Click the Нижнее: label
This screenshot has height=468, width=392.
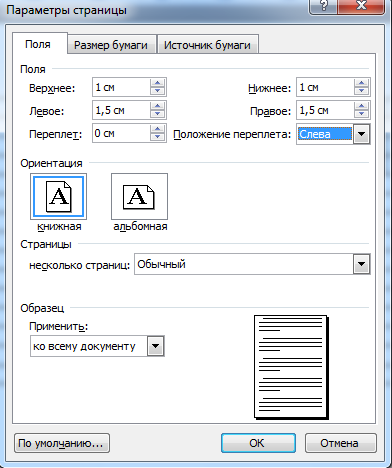(x=270, y=88)
